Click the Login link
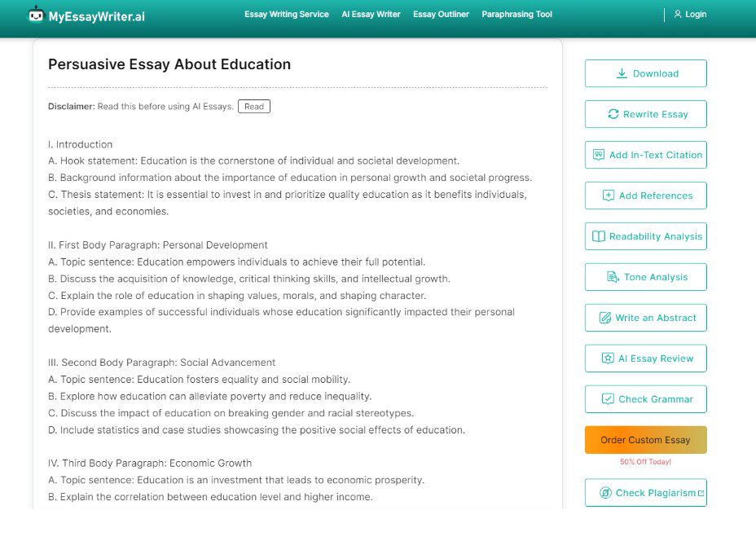Screen dimensions: 756x541 [x=696, y=15]
